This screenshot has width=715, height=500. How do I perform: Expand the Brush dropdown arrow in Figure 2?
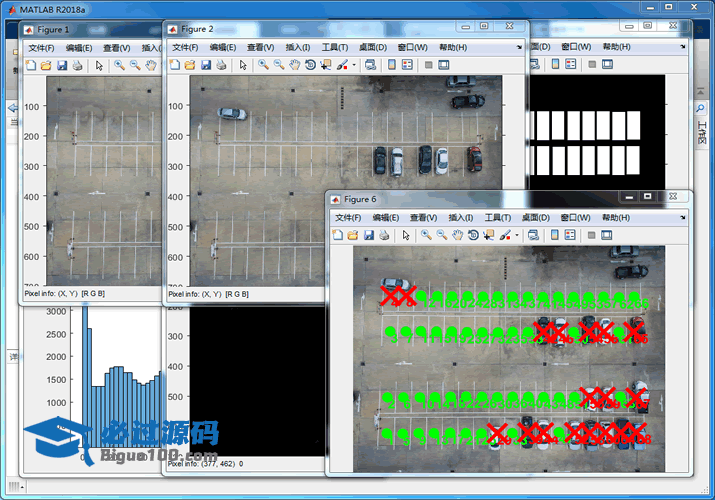353,65
